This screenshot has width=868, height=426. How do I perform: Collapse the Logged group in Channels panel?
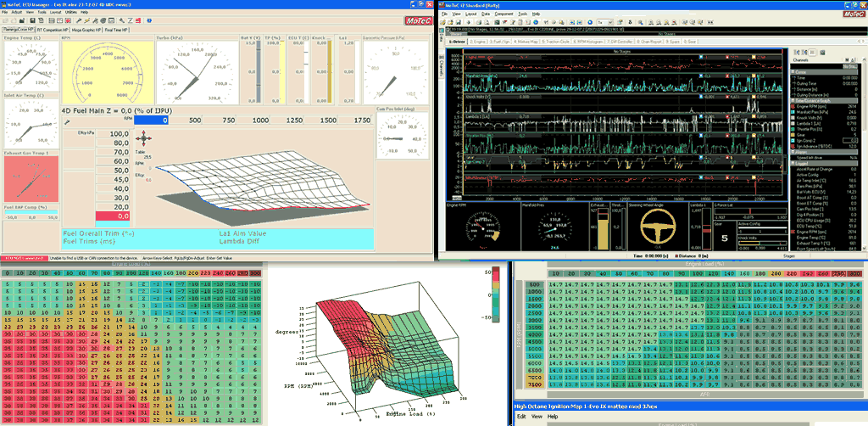coord(793,163)
